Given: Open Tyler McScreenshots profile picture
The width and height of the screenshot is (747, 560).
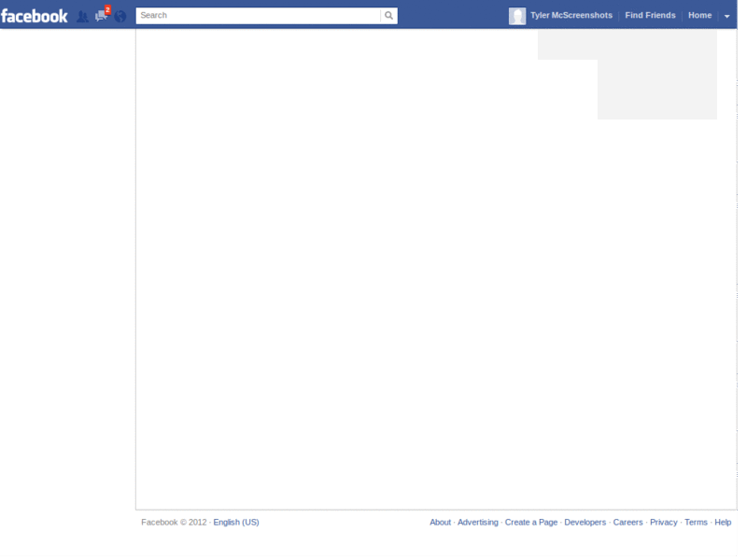Looking at the screenshot, I should tap(517, 15).
